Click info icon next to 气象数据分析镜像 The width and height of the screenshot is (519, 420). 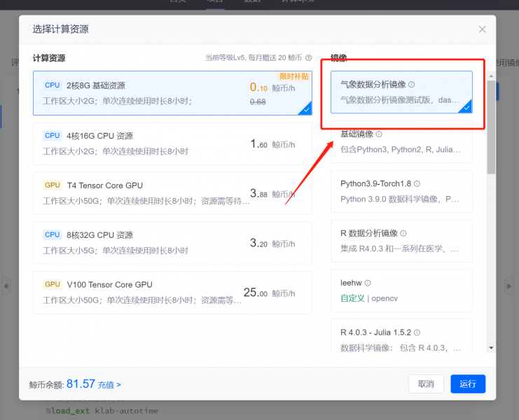click(411, 85)
